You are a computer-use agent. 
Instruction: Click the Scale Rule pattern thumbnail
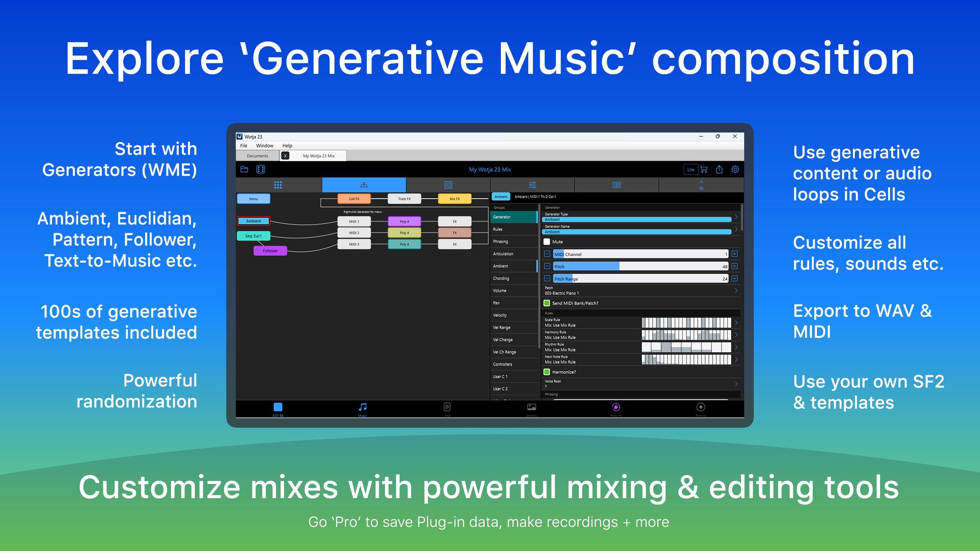[x=686, y=323]
